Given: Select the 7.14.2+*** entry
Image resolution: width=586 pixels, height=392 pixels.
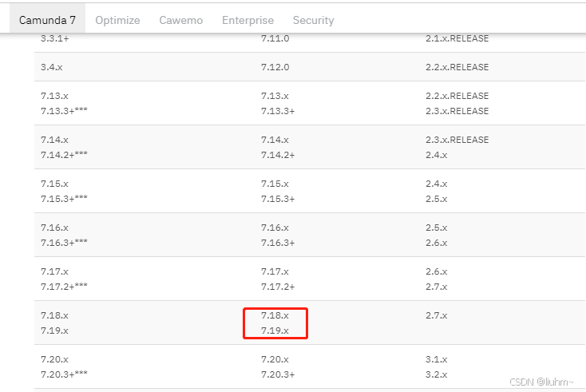Looking at the screenshot, I should pos(64,155).
